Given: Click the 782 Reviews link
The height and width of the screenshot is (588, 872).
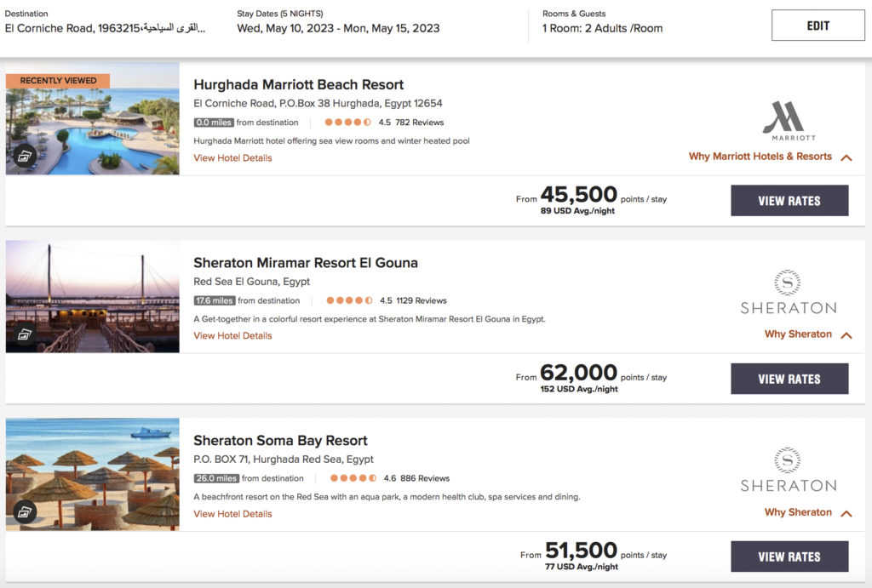Looking at the screenshot, I should pos(420,123).
